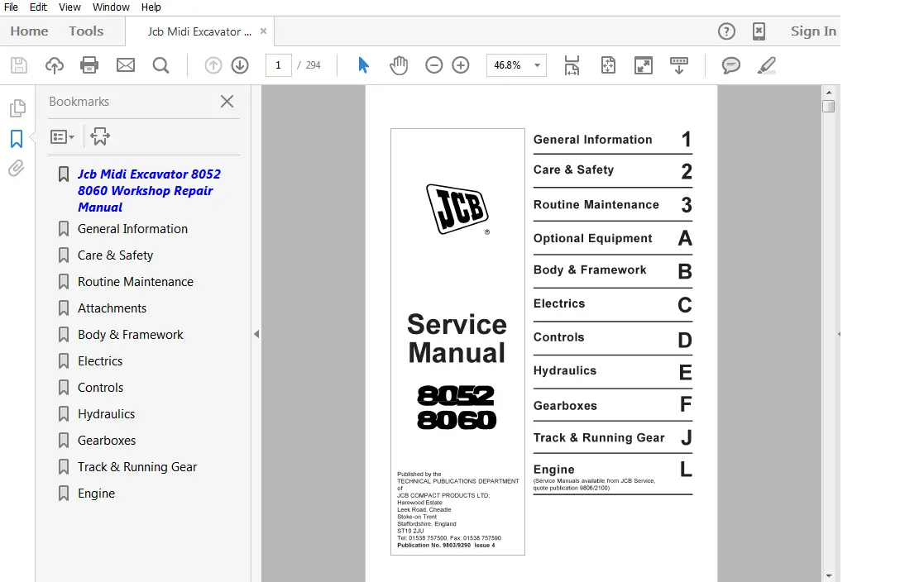Choose the Selection arrow tool

(x=363, y=64)
